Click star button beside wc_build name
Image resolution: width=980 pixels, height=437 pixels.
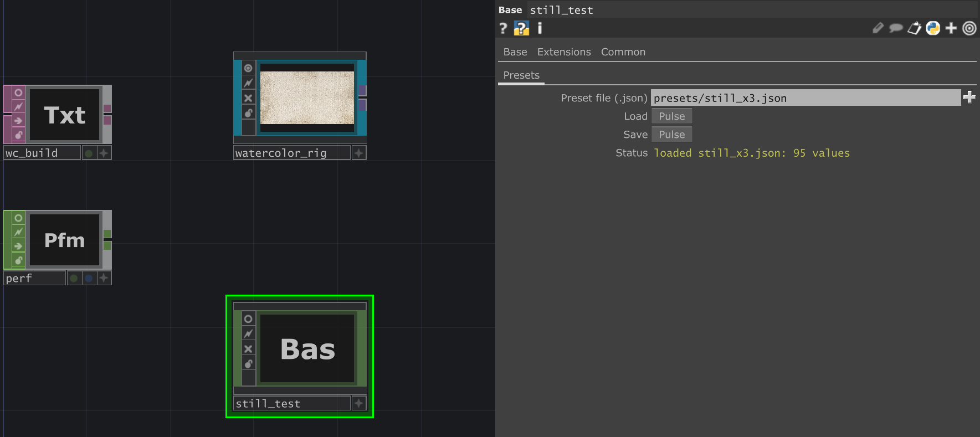104,153
